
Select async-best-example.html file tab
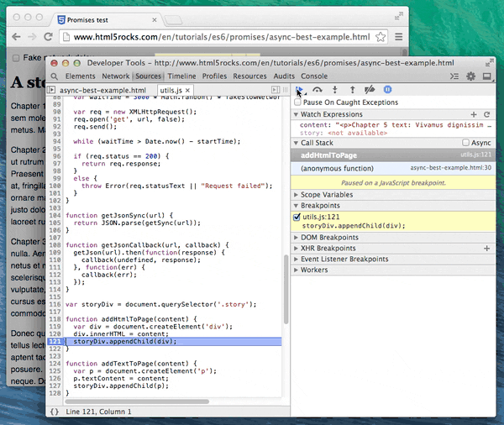point(102,90)
